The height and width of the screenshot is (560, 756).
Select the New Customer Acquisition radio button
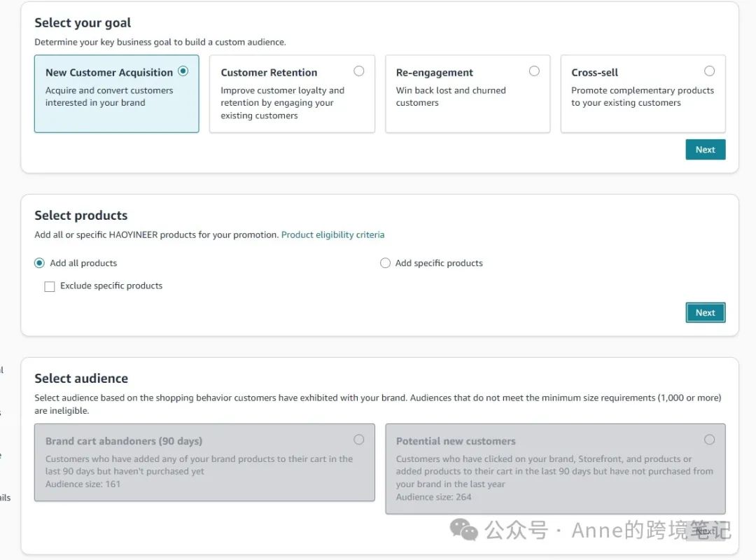183,71
